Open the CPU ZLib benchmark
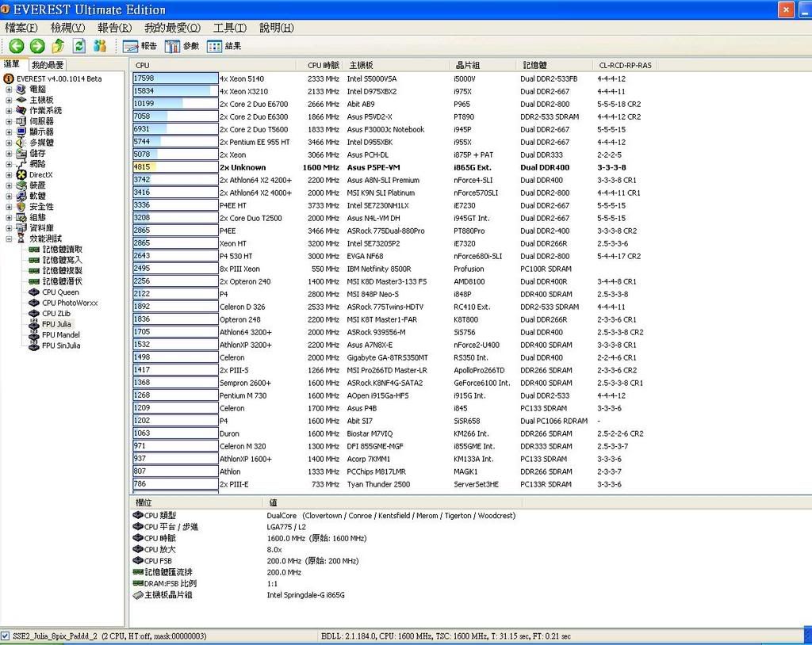The height and width of the screenshot is (645, 812). point(50,313)
